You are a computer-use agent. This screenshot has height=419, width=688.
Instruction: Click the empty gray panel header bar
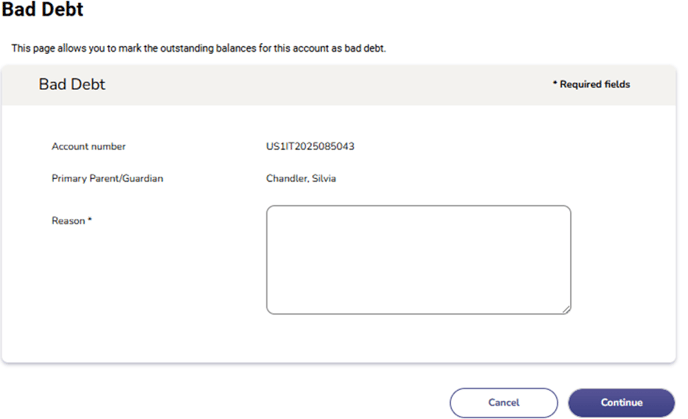330,85
